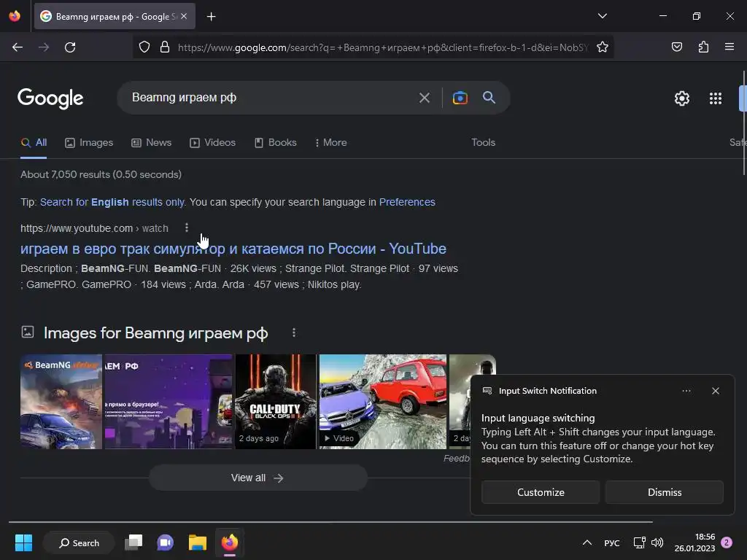
Task: Open the Windows Start menu
Action: [x=23, y=542]
